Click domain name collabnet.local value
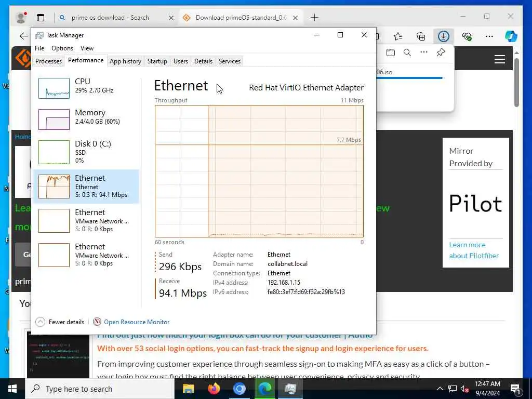The image size is (532, 399). tap(287, 263)
